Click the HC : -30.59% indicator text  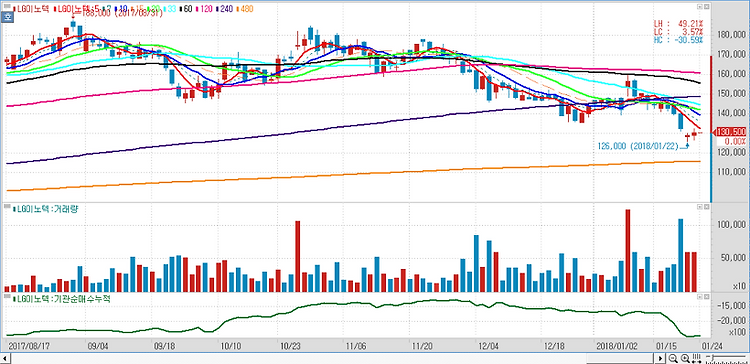pyautogui.click(x=678, y=39)
